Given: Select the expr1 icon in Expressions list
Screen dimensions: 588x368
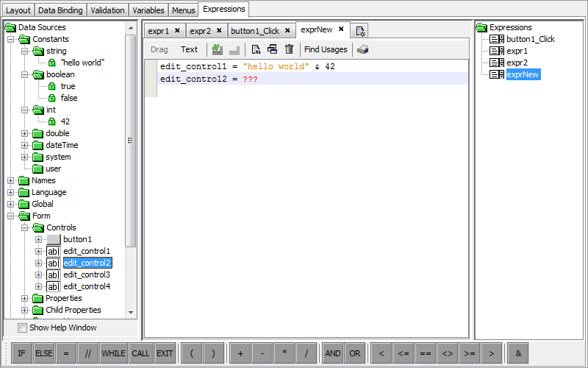Looking at the screenshot, I should tap(497, 51).
